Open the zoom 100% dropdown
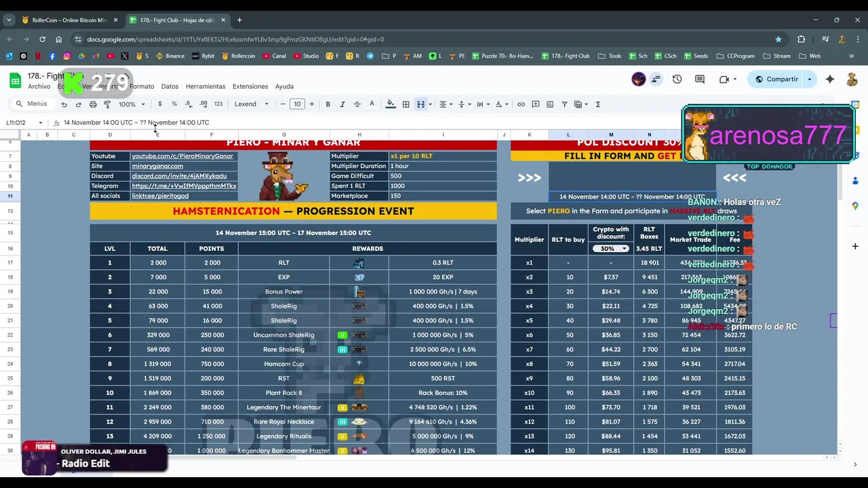Viewport: 868px width, 488px height. tap(132, 104)
